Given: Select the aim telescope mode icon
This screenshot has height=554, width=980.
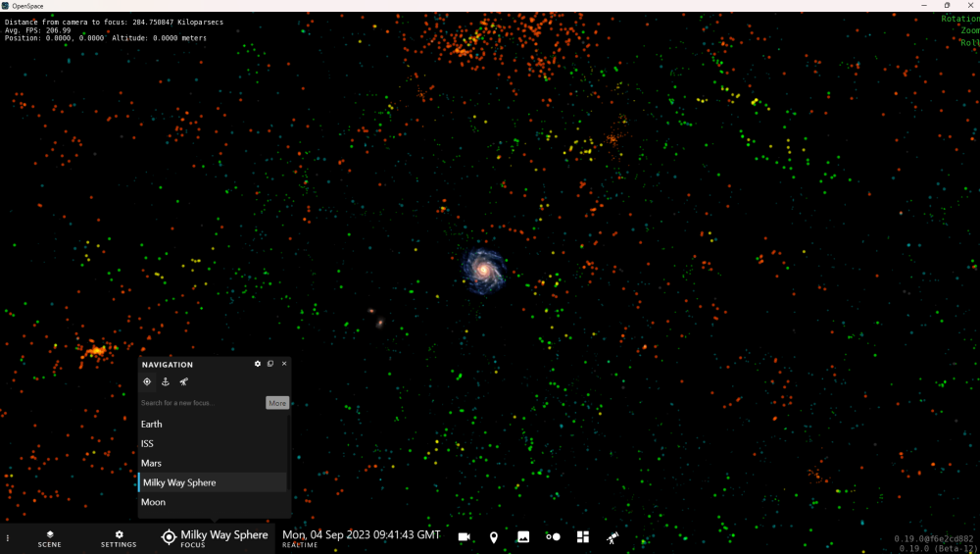Looking at the screenshot, I should point(183,381).
